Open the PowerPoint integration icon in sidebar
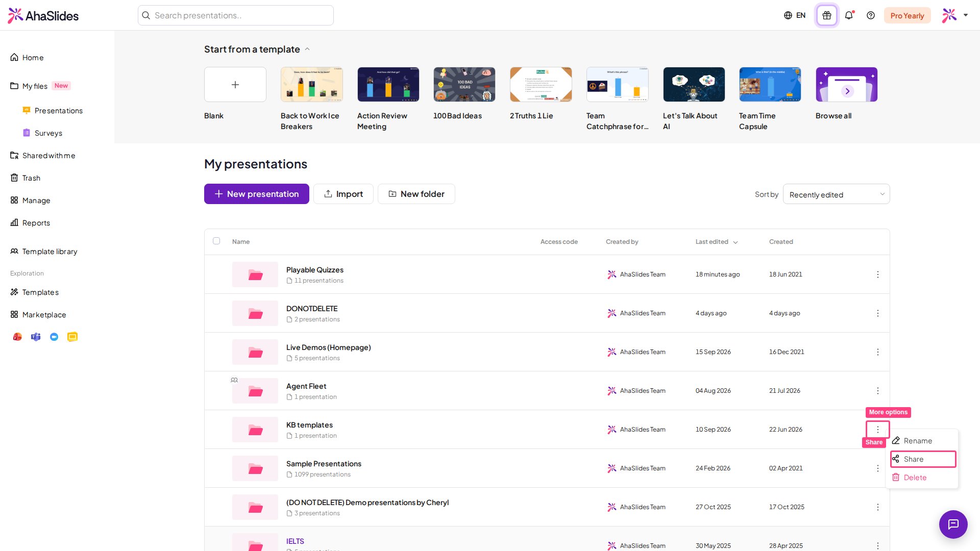 click(x=17, y=337)
